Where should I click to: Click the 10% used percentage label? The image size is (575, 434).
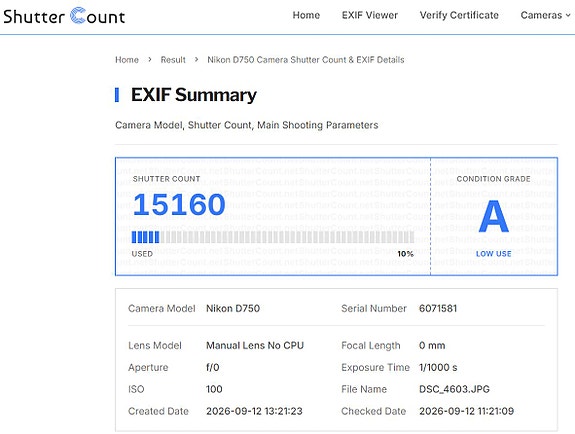tap(406, 254)
